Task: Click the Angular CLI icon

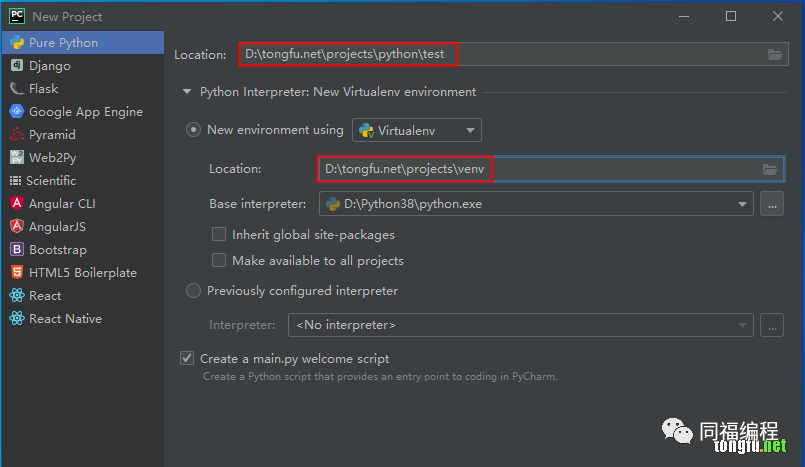Action: (17, 203)
